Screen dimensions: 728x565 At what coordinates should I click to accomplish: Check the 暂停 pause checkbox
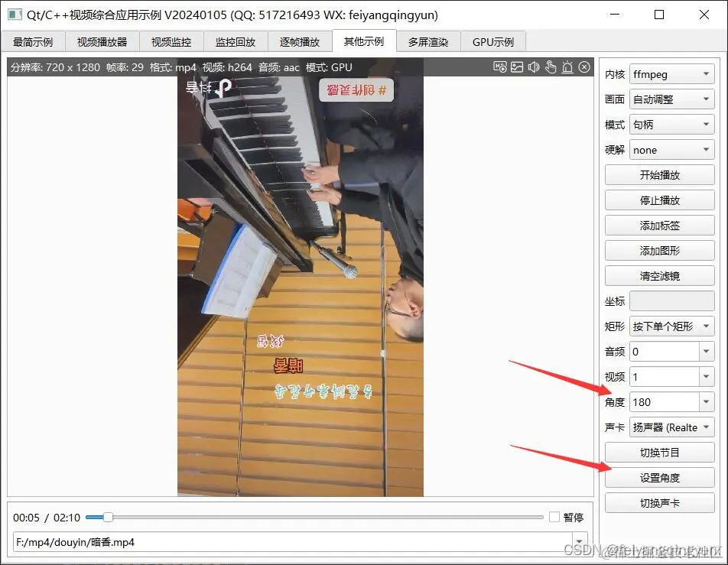[554, 518]
